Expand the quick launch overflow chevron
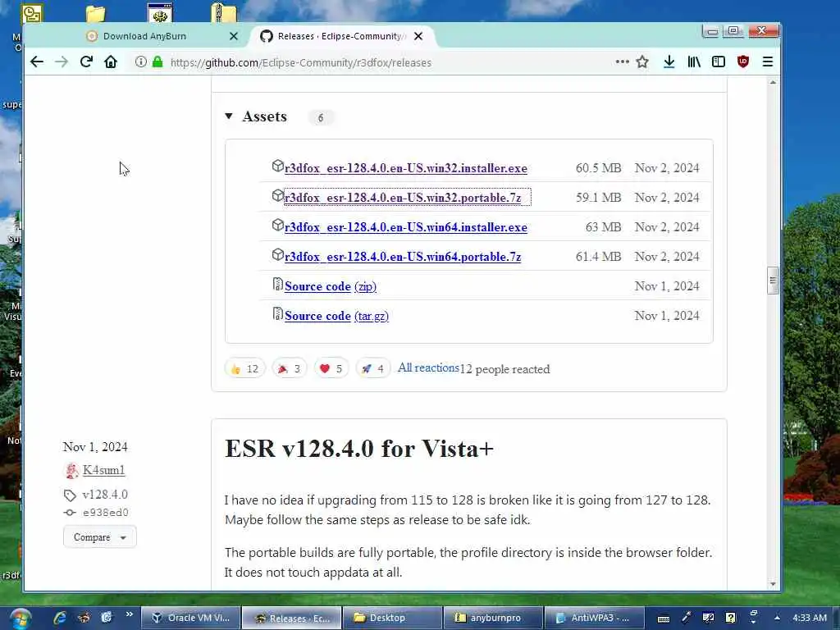 click(129, 614)
